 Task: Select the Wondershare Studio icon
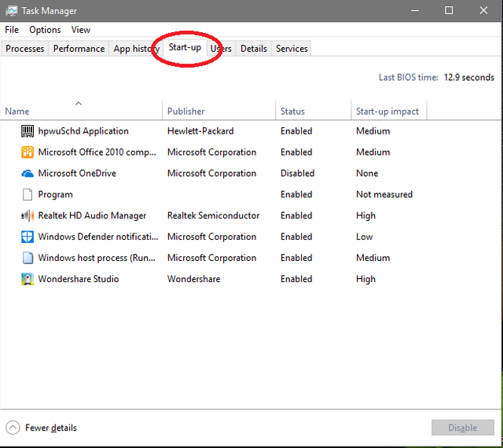[x=27, y=279]
